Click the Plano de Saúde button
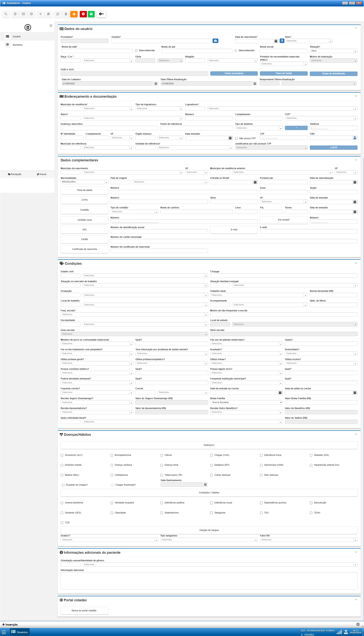This screenshot has height=636, width=364. pos(283,74)
